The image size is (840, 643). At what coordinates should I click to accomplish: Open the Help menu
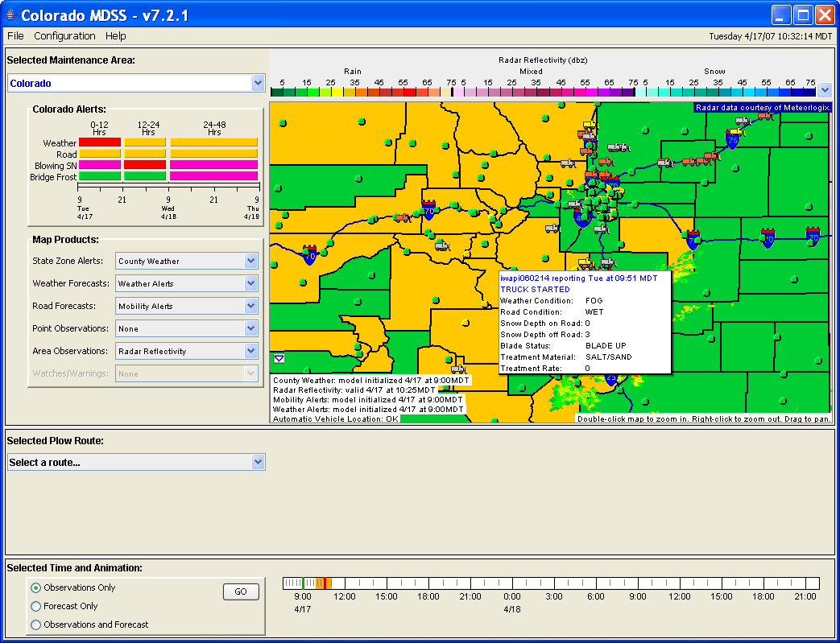click(115, 35)
